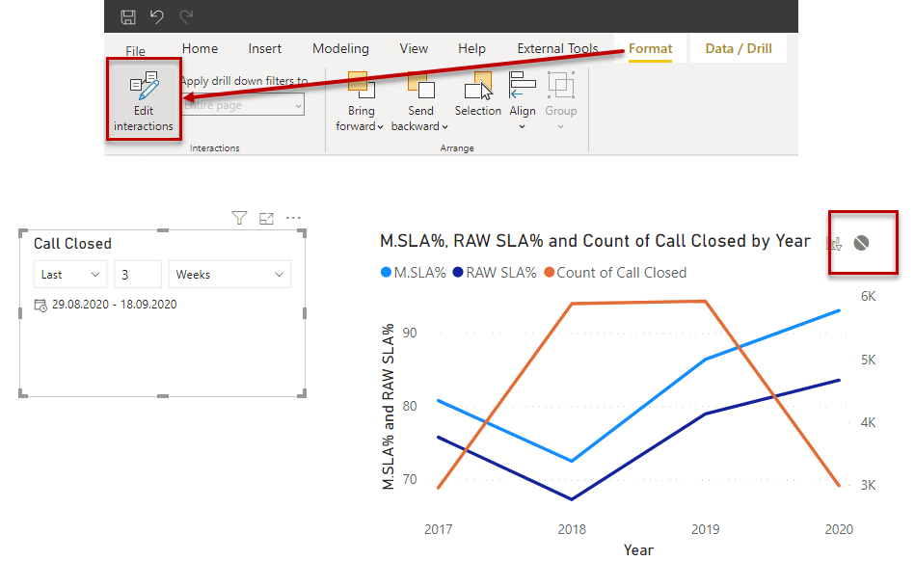Viewport: 915px width, 588px height.
Task: Undo the last action
Action: (x=156, y=17)
